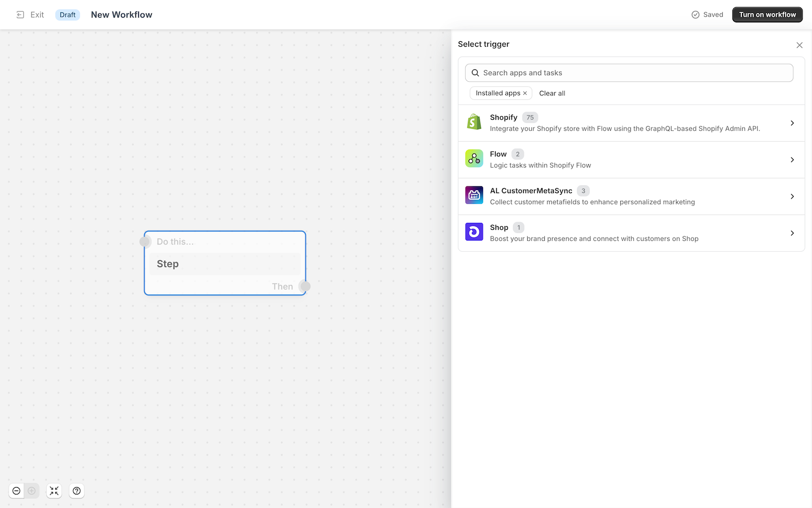
Task: Click the Clear all filters link
Action: click(551, 93)
